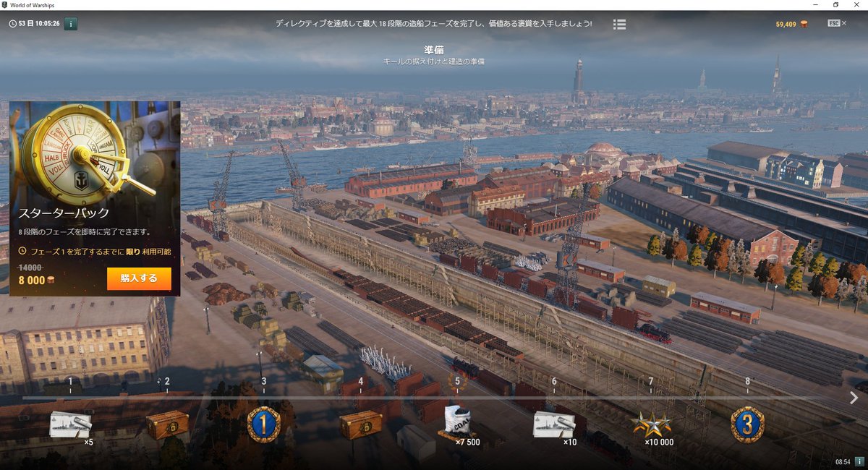Click the clock icon beside the event timer
This screenshot has width=868, height=470.
click(x=13, y=24)
